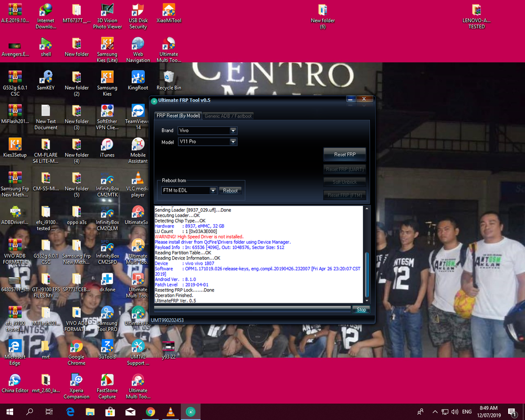Click 'Resetting FRP Lock.......Done' log line
Viewport: 525px width, 420px height.
click(x=184, y=290)
